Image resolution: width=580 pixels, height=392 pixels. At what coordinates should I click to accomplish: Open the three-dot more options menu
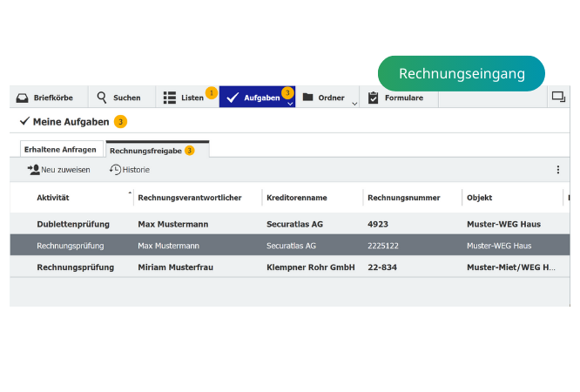(558, 170)
